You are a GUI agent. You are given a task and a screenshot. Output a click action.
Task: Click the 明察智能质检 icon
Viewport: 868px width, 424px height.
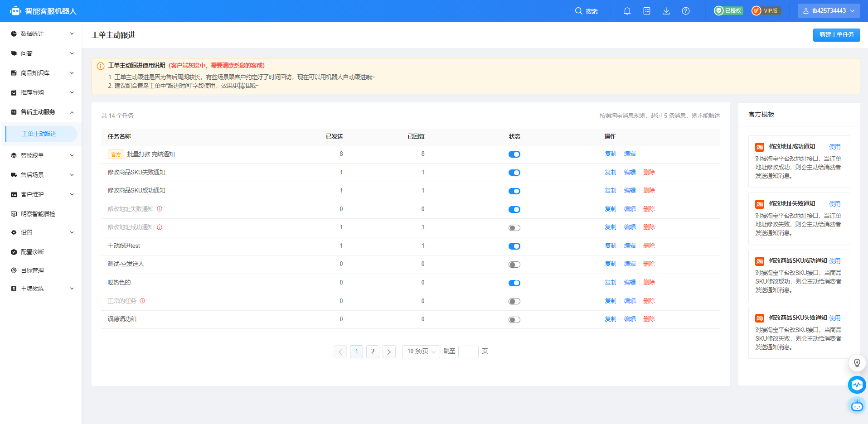pos(14,214)
